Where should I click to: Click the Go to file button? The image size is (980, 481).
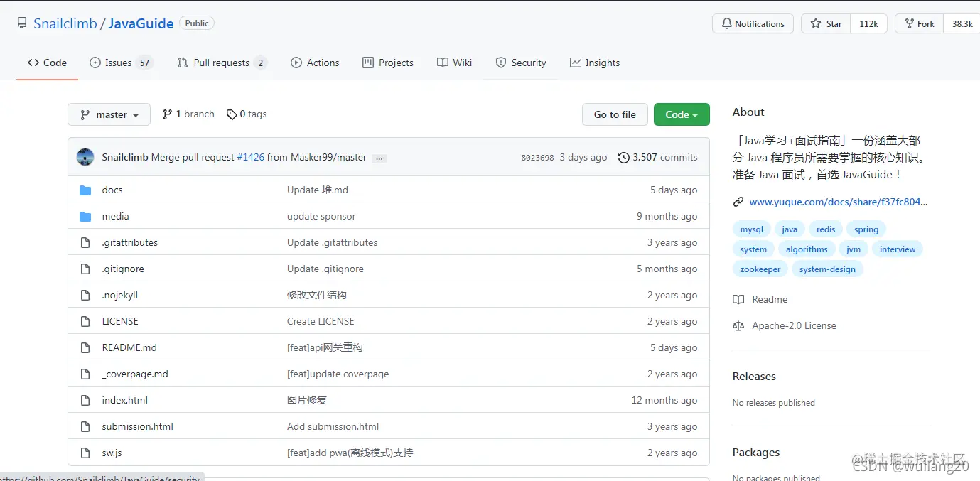pos(615,114)
